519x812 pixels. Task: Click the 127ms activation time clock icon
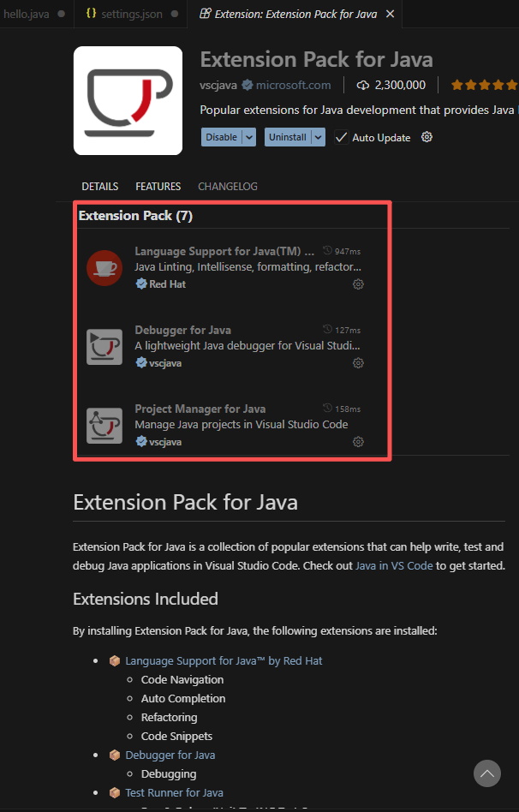[327, 330]
